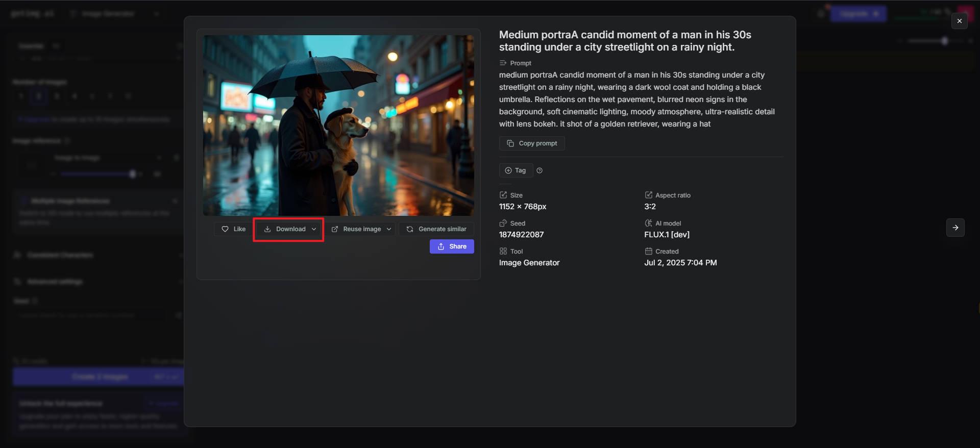Generate similar images
Screen dimensions: 980x448
pyautogui.click(x=436, y=229)
